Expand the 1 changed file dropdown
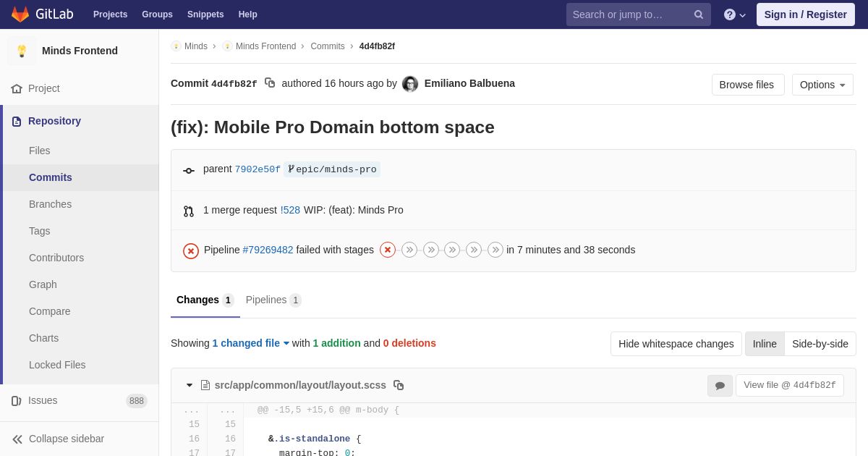Image resolution: width=868 pixels, height=456 pixels. (x=251, y=343)
